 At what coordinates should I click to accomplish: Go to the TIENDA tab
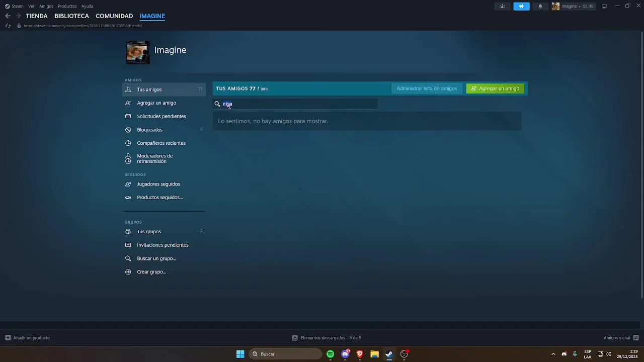37,16
